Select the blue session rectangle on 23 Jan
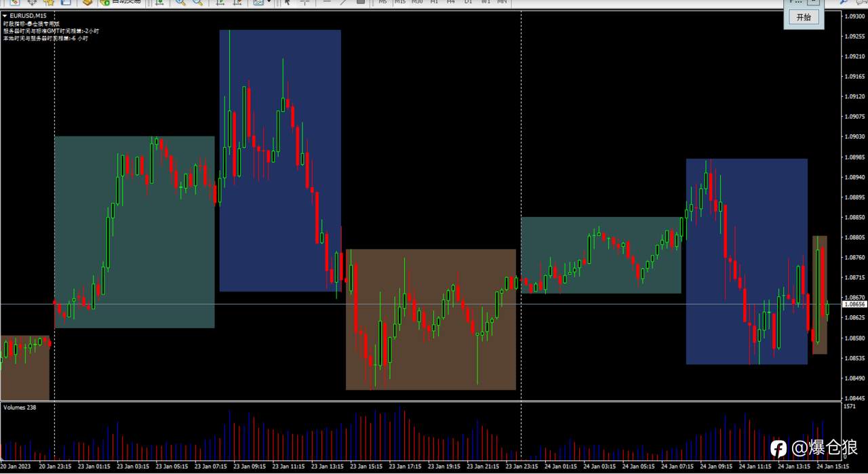The width and height of the screenshot is (868, 474). tap(280, 161)
